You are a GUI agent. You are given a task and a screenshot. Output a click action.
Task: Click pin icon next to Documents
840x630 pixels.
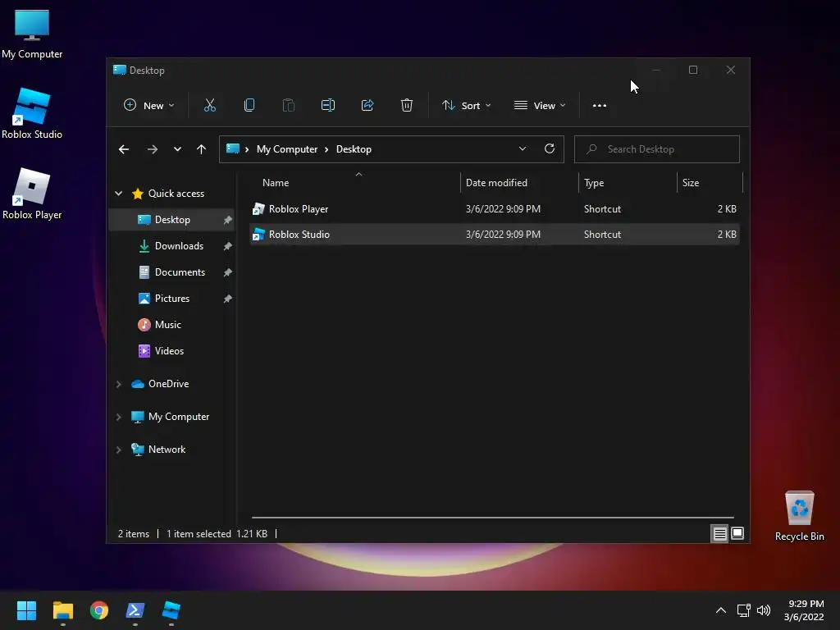[228, 272]
